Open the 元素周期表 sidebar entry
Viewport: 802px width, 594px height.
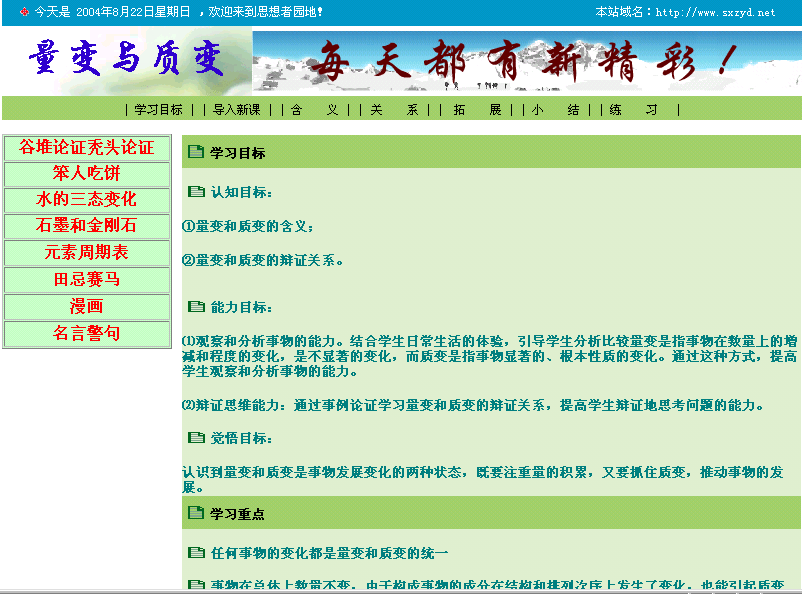pos(87,253)
